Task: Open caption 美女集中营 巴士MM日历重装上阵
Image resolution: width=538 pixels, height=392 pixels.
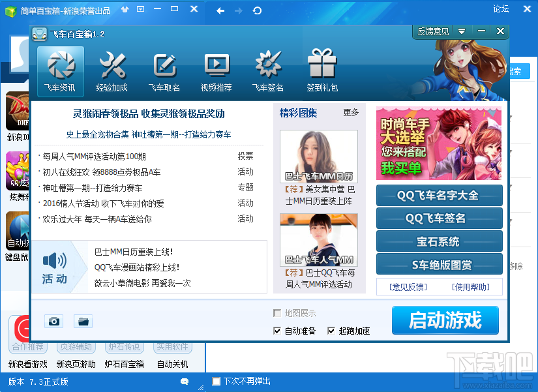Action: (x=319, y=195)
